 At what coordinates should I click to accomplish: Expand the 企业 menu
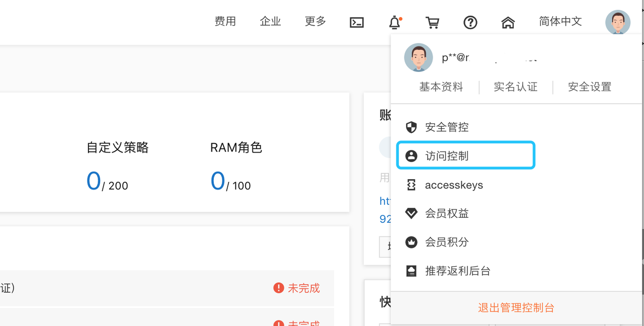click(270, 21)
